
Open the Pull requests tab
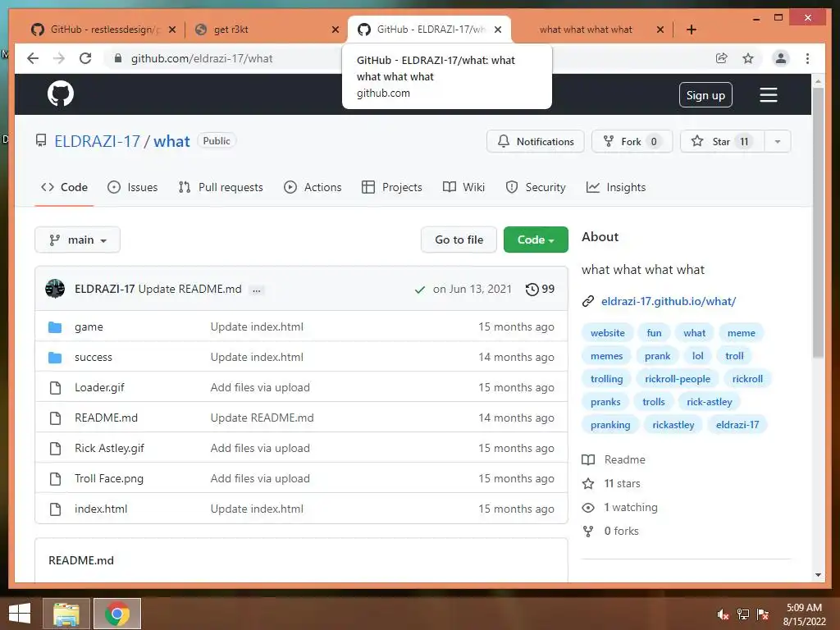pyautogui.click(x=221, y=187)
